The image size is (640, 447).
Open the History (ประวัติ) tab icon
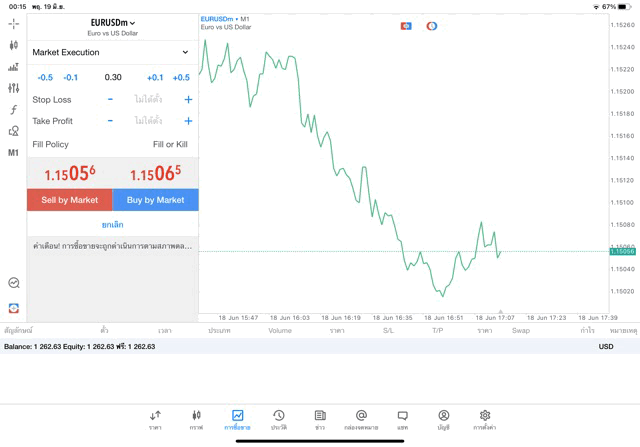[x=279, y=419]
